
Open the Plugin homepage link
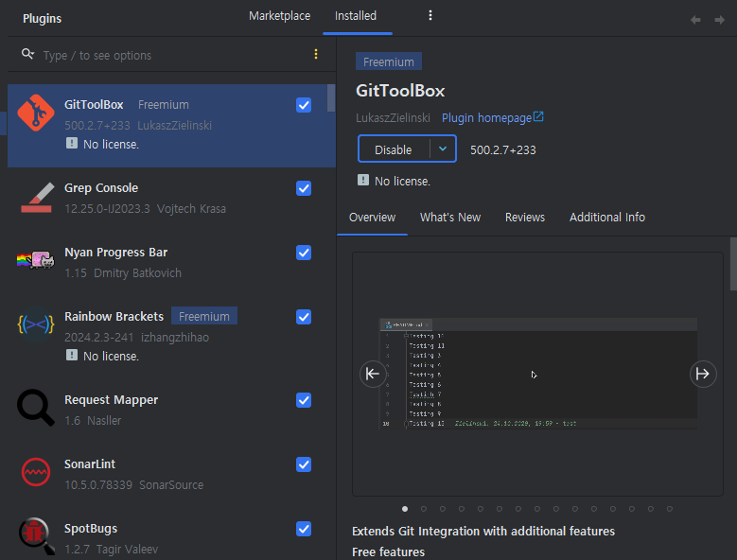(x=486, y=118)
